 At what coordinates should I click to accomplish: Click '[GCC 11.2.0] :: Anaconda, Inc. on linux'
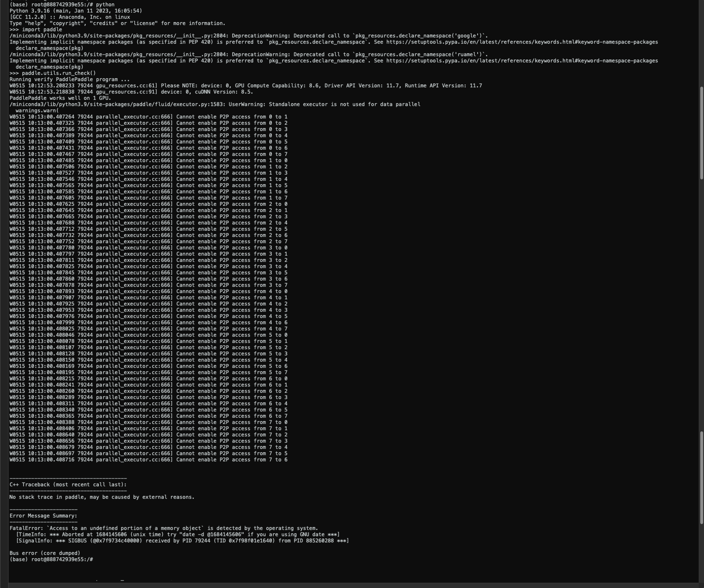(70, 17)
